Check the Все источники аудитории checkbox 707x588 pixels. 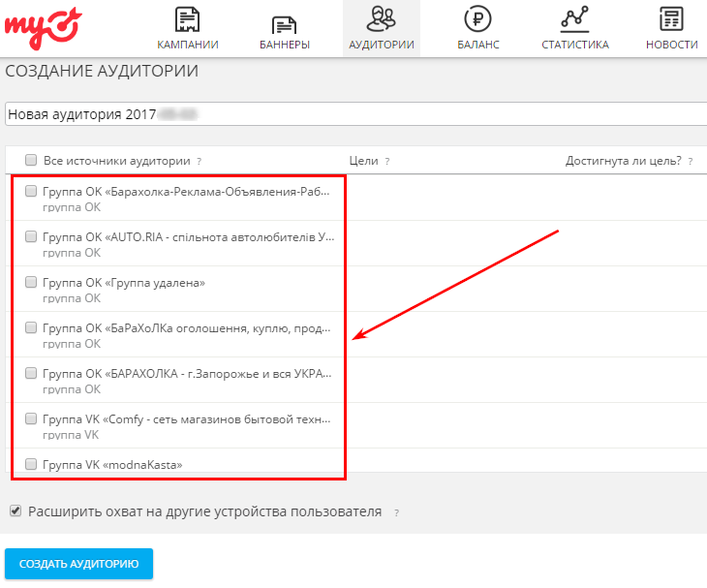click(x=31, y=160)
